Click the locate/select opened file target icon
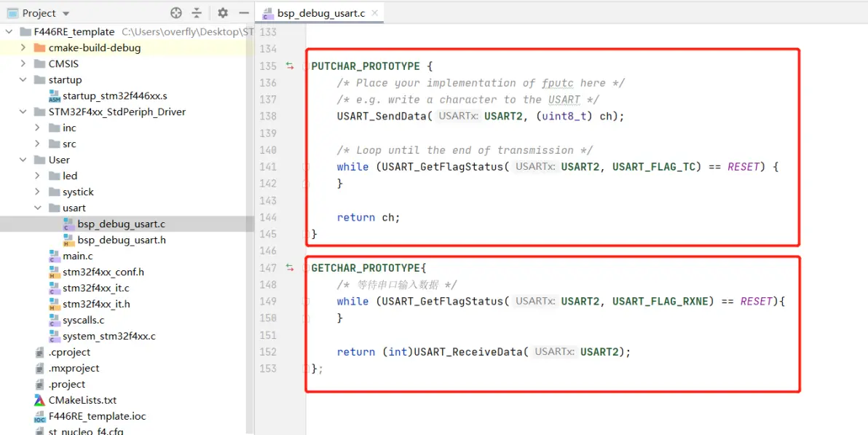 pos(175,13)
